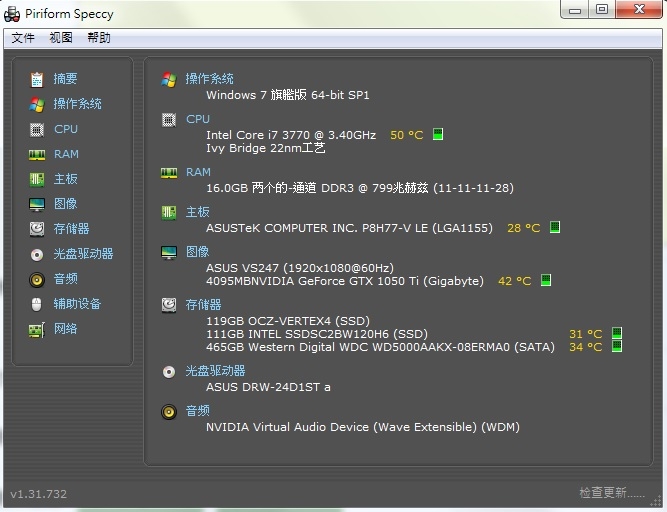Open the 音频 heading link in summary

(x=197, y=411)
